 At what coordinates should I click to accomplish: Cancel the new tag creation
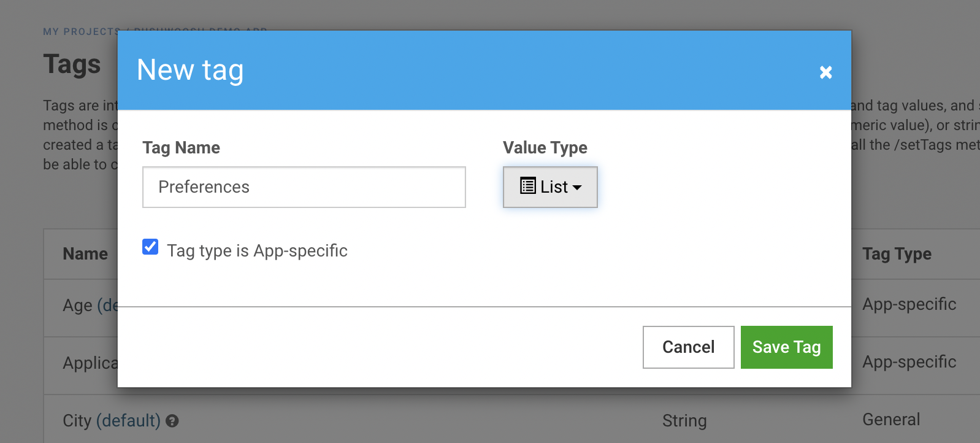[688, 347]
